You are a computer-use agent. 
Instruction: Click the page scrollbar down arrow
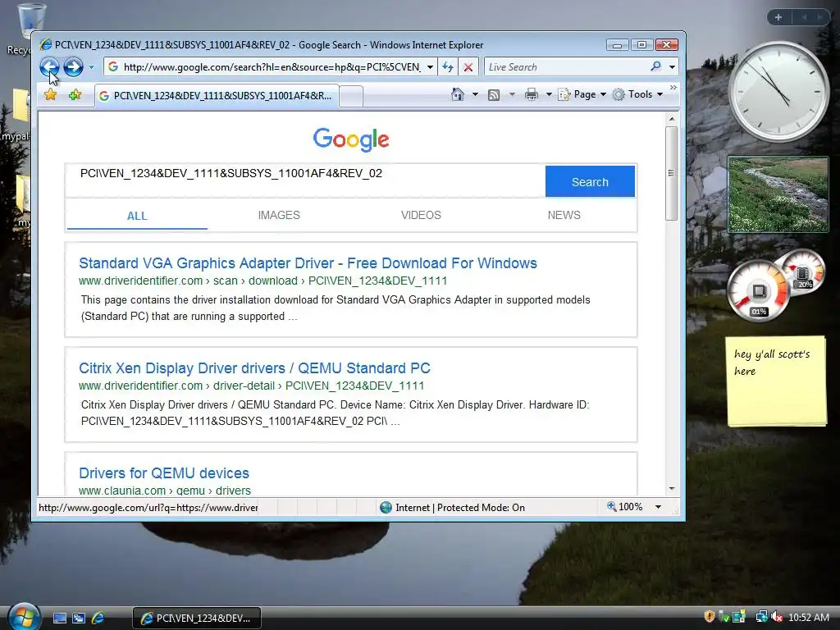671,489
